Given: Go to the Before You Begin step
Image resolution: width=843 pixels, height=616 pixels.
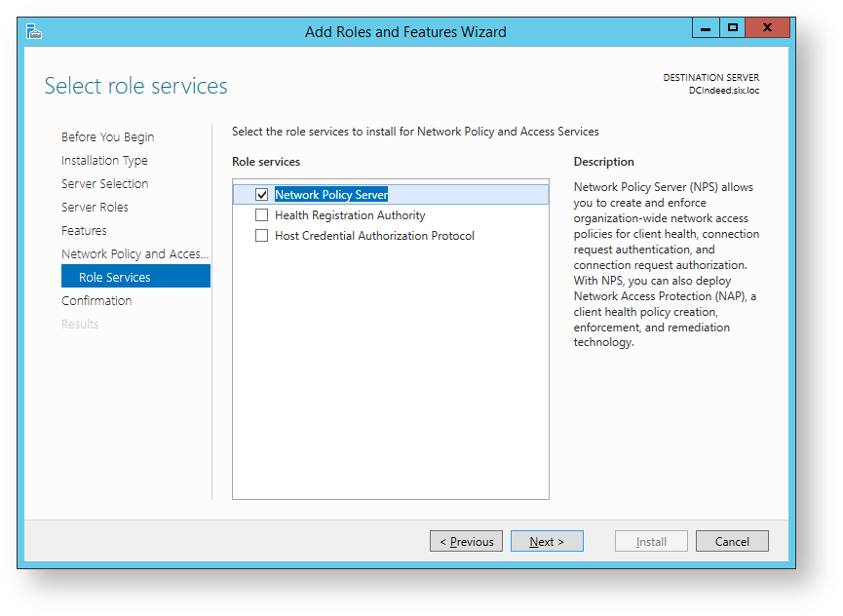Looking at the screenshot, I should pos(107,137).
